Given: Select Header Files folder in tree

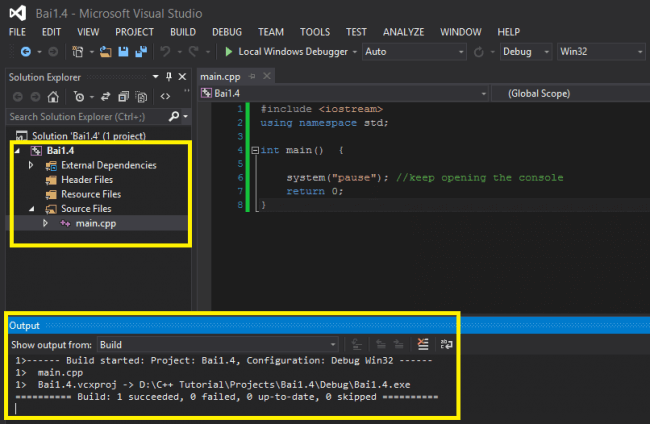Looking at the screenshot, I should [x=87, y=180].
